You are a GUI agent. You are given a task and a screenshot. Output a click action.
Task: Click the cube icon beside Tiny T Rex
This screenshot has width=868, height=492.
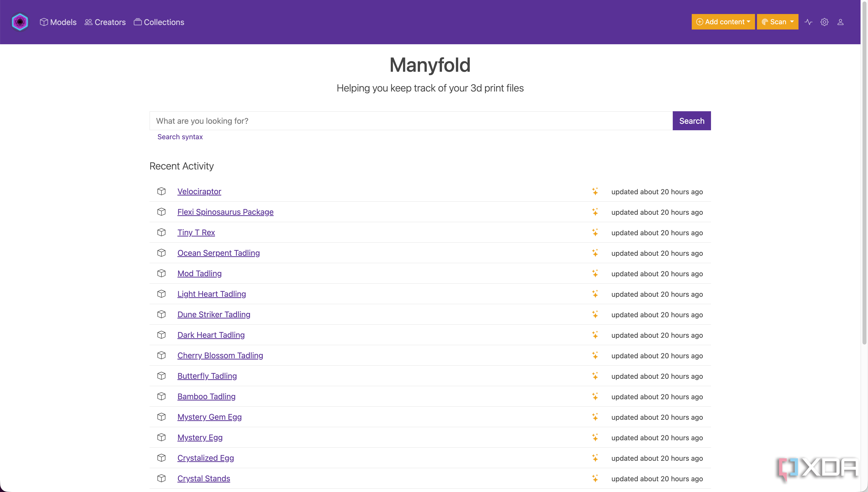(161, 232)
